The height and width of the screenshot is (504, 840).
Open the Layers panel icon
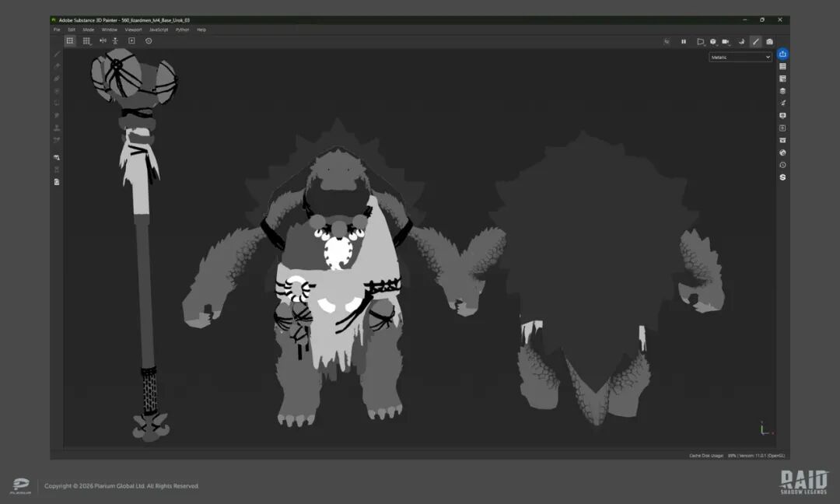(782, 91)
